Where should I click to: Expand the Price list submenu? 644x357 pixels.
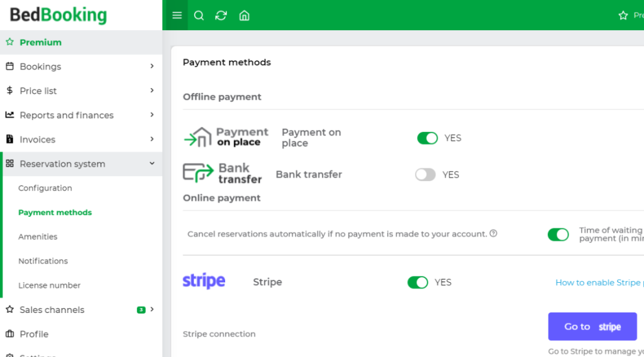pos(152,91)
